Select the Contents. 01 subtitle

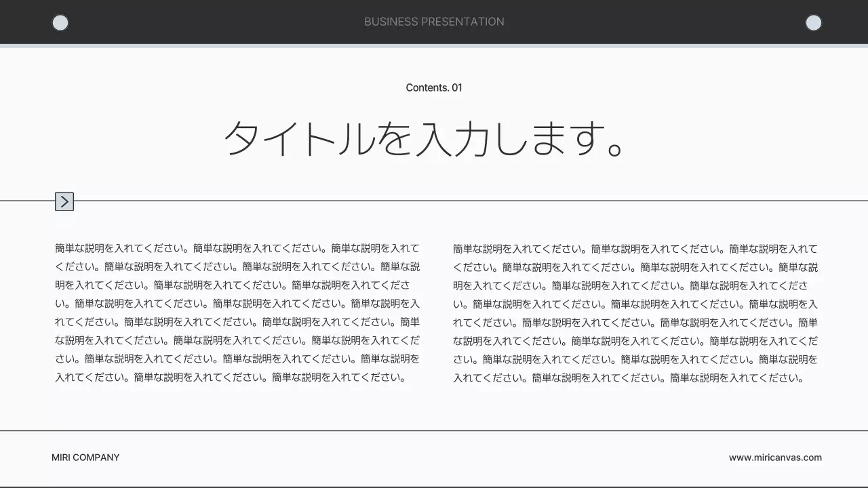434,87
